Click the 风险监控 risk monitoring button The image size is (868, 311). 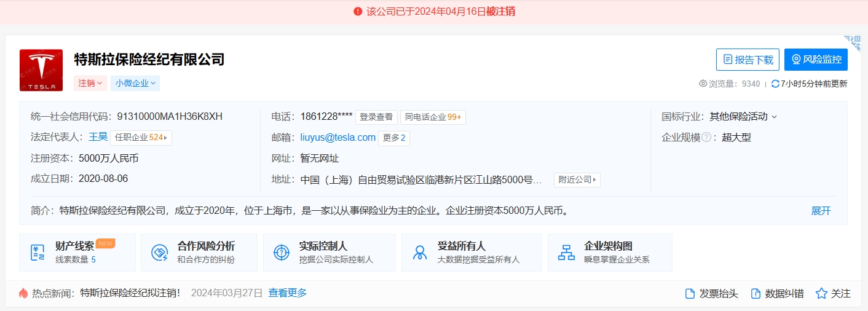(816, 60)
